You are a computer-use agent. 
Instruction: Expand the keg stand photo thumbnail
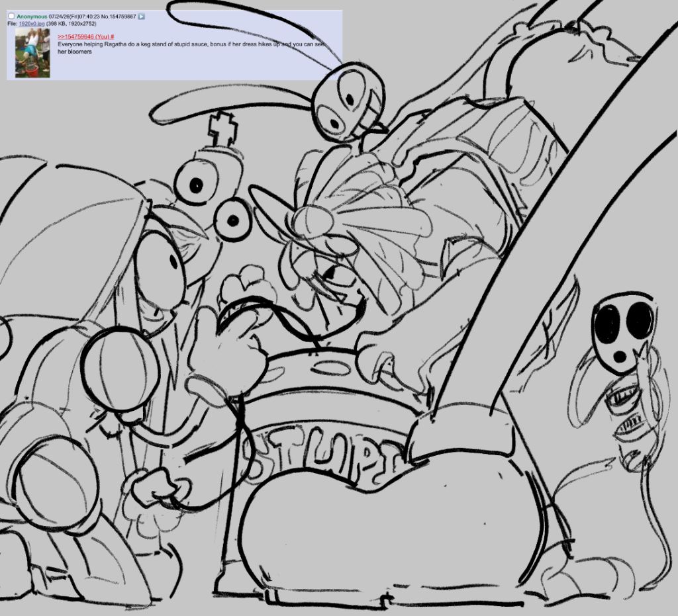(33, 53)
